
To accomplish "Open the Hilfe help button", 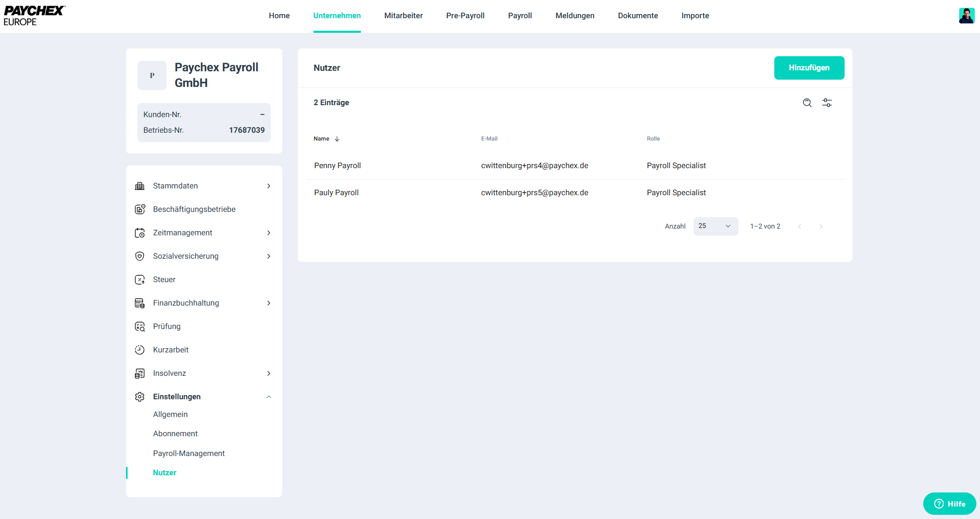I will point(949,503).
